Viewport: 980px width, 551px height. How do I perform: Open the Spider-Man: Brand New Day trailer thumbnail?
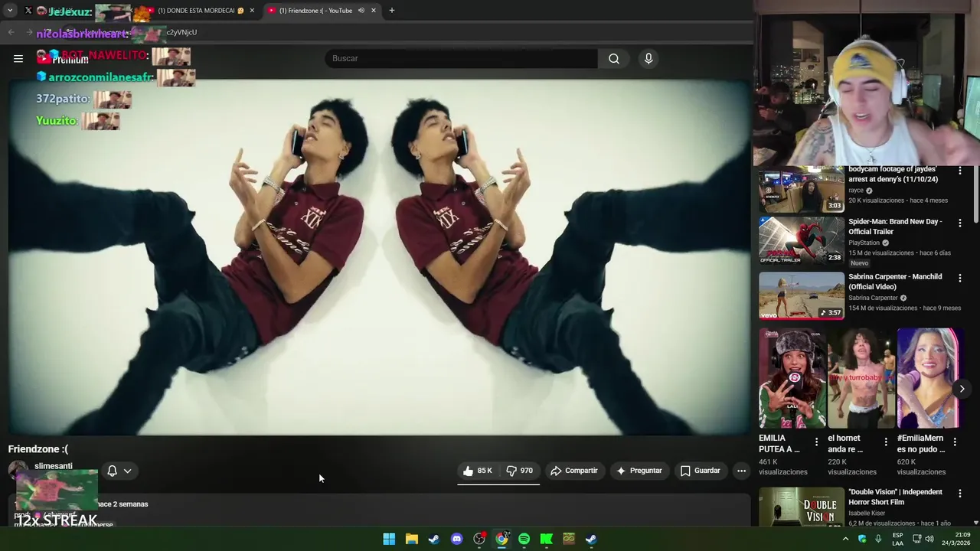[x=802, y=240]
